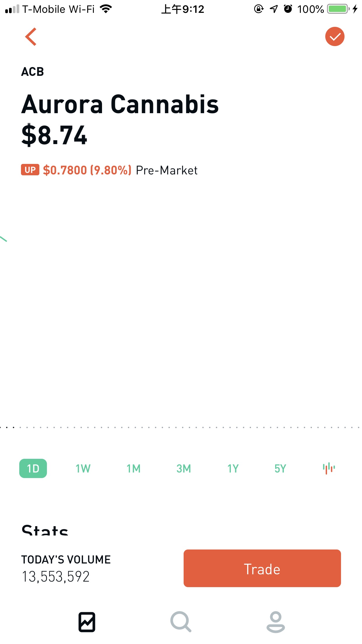Tap the UP price change badge
362x644 pixels.
tap(30, 170)
